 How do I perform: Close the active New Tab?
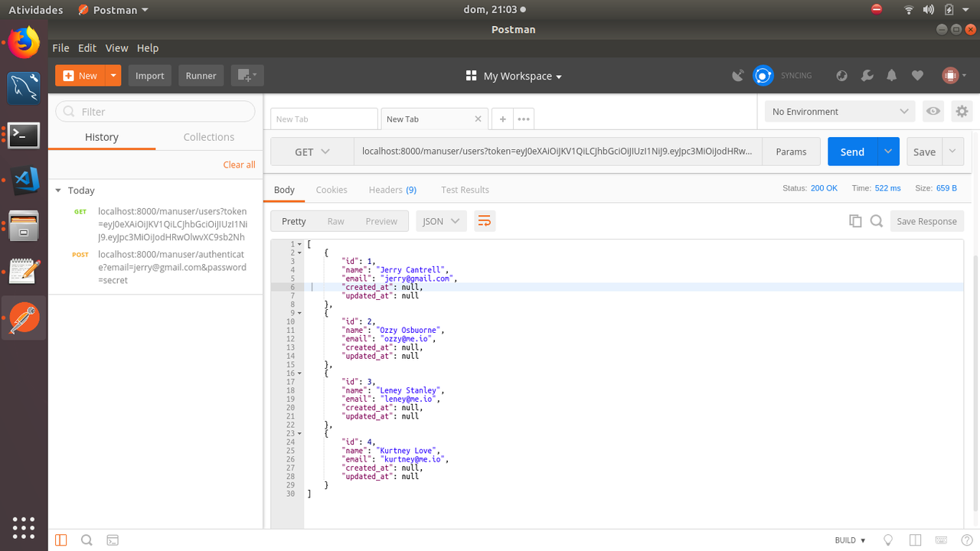pyautogui.click(x=479, y=119)
